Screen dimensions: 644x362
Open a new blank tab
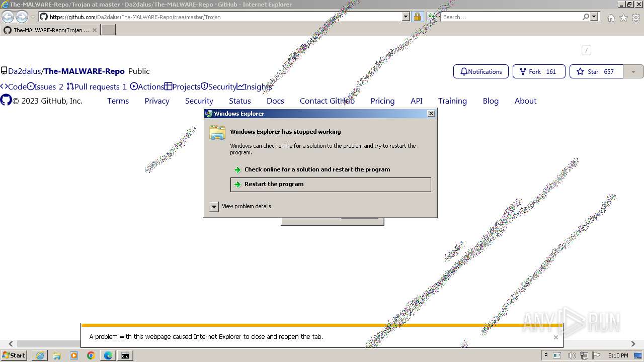point(108,30)
